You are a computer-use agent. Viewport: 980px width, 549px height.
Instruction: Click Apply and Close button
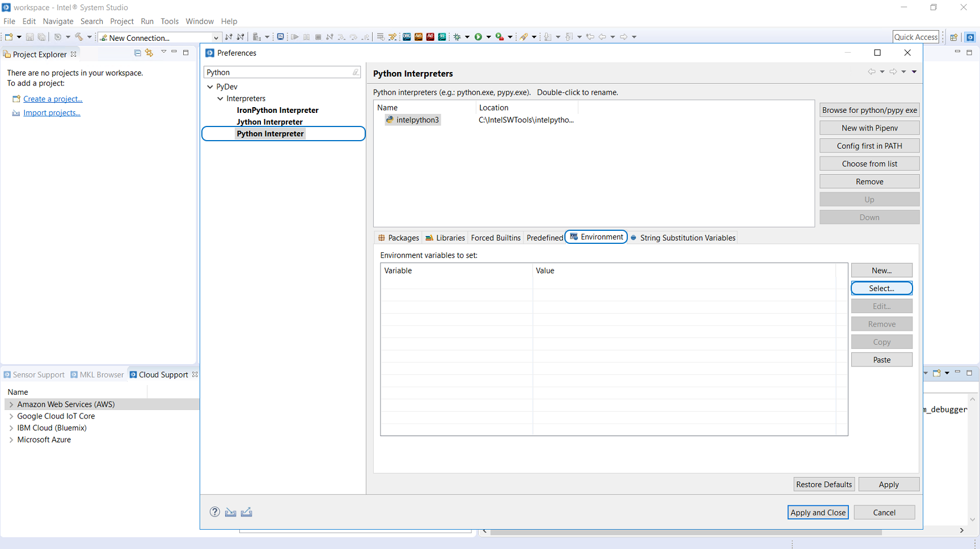(x=818, y=513)
